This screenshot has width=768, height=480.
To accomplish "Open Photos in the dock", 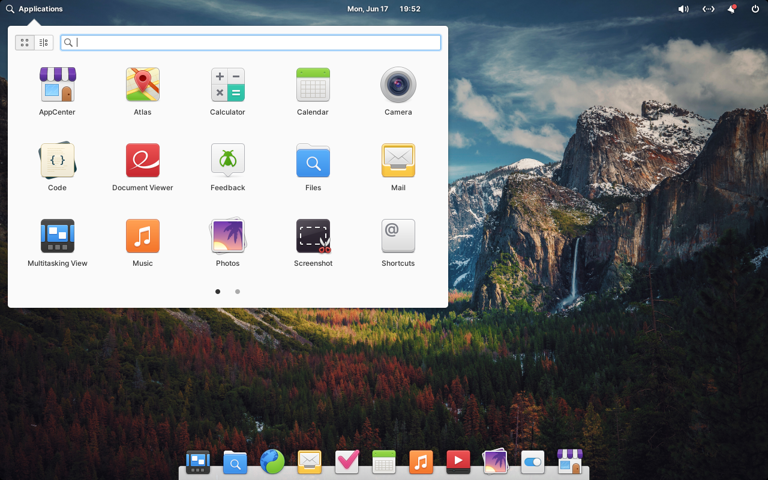I will click(496, 462).
